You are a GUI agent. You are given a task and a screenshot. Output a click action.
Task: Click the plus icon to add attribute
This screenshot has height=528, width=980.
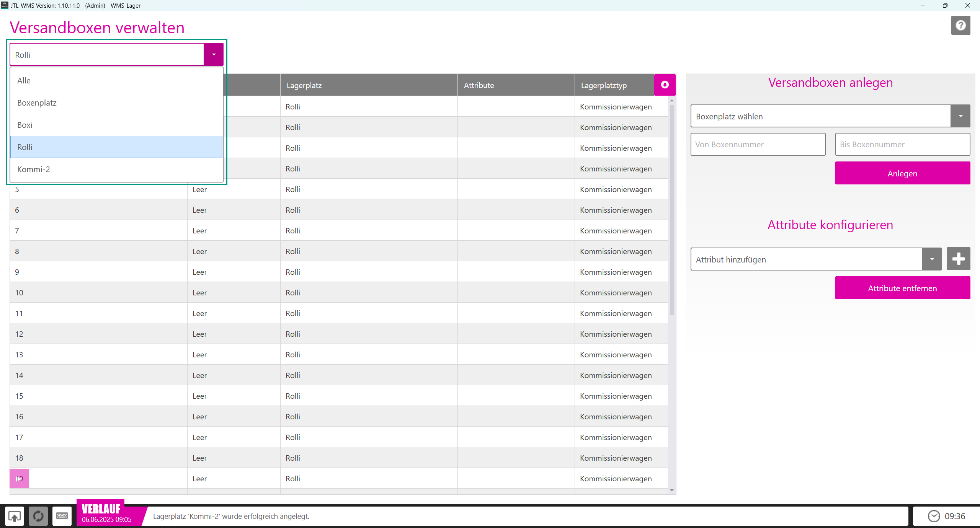pos(958,259)
